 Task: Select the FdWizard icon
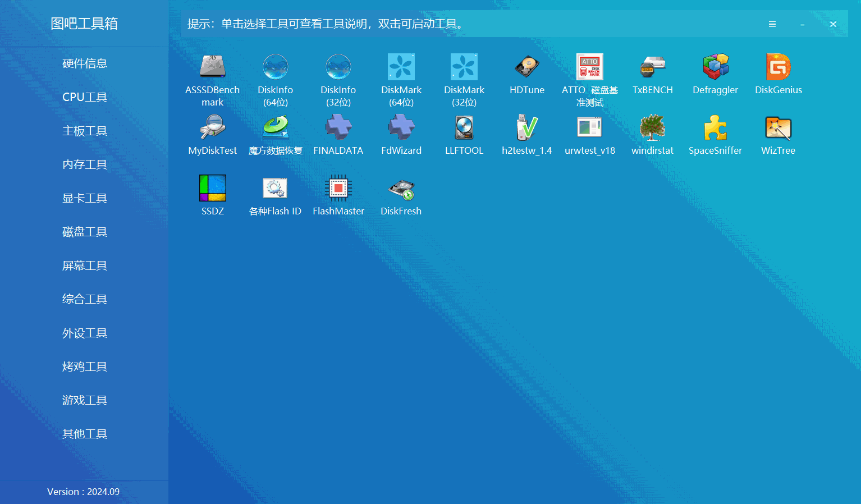(401, 127)
